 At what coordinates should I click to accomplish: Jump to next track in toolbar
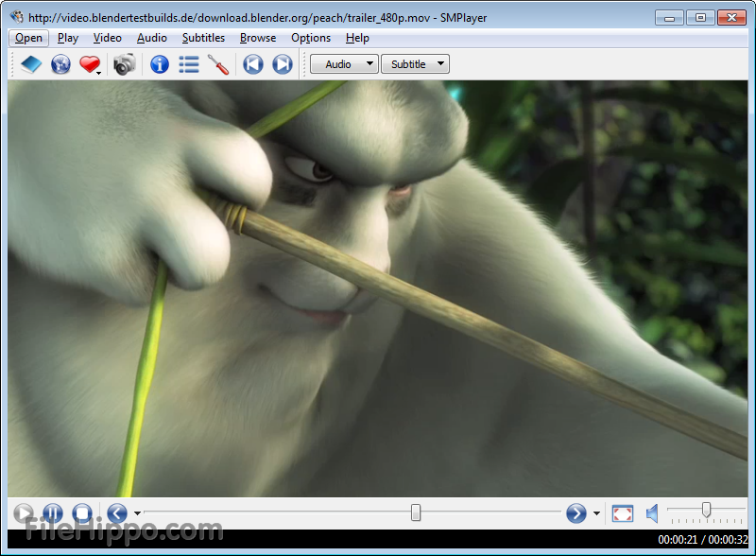283,64
